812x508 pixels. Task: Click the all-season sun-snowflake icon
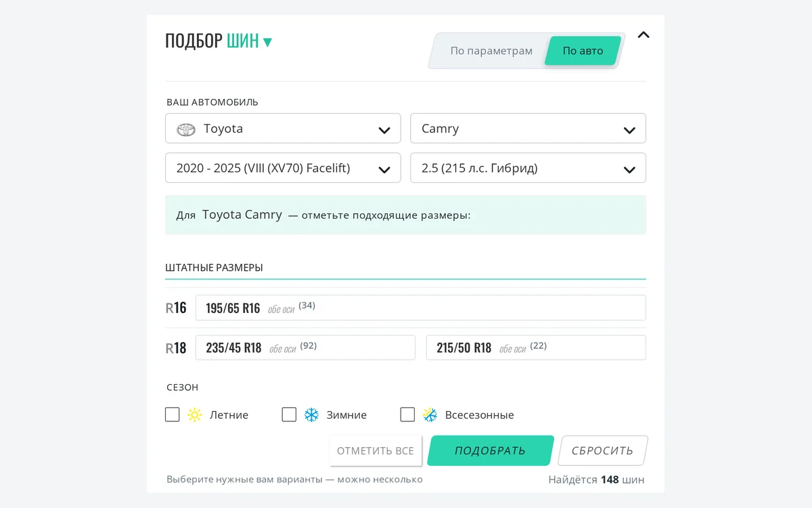430,415
